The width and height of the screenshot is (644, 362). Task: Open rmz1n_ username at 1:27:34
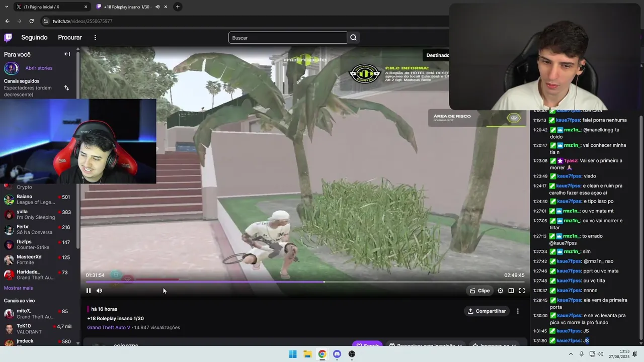(x=572, y=251)
